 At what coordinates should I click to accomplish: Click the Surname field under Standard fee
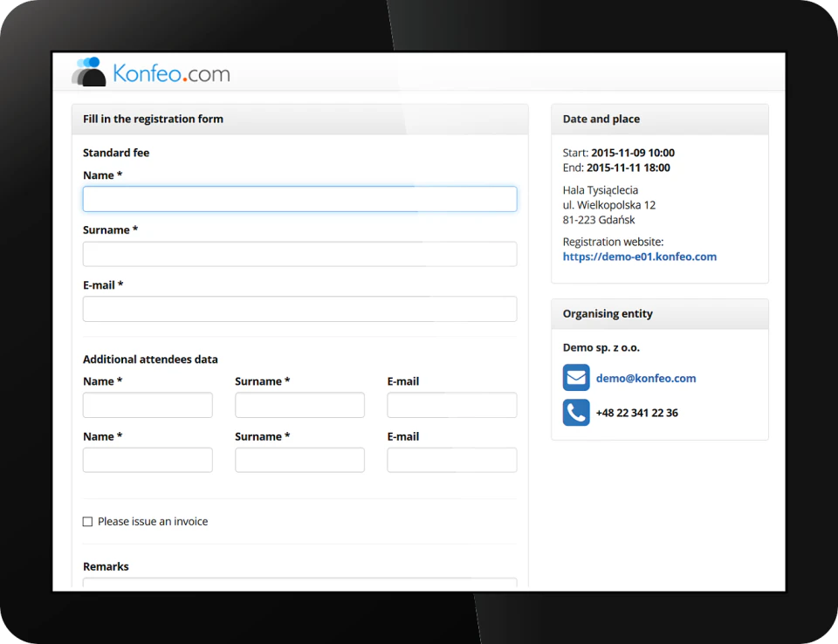click(x=299, y=254)
